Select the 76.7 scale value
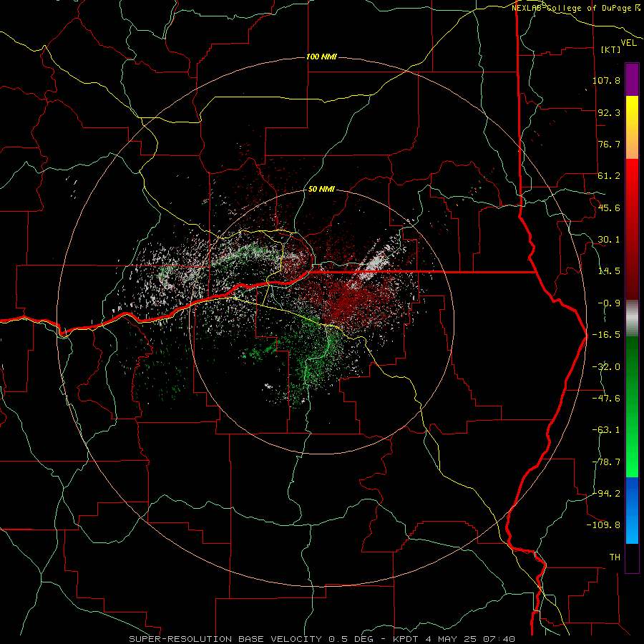Screen dimensions: 644x644 (x=609, y=144)
